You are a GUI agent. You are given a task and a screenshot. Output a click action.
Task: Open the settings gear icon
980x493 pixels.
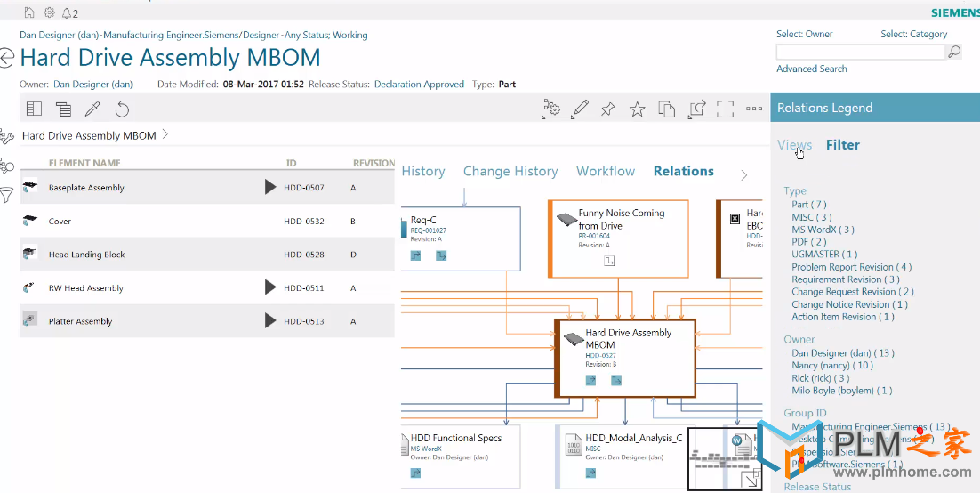coord(50,12)
